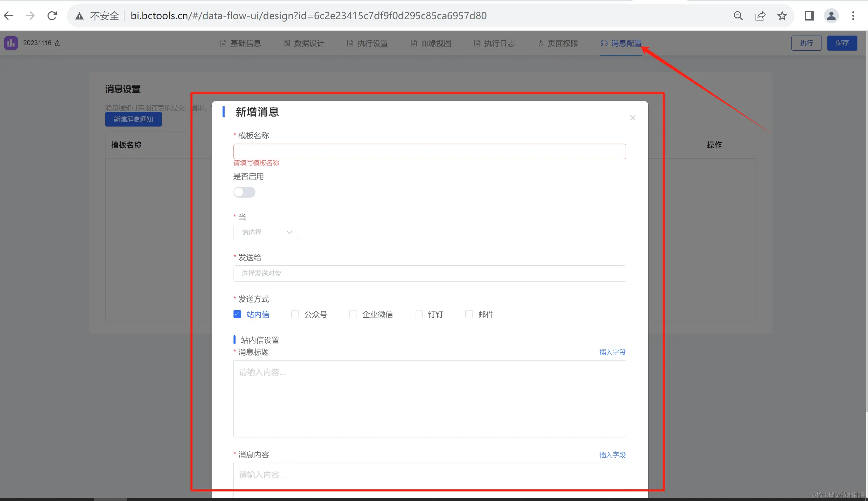Enable the 邮件 send method checkbox
Image resolution: width=868 pixels, height=501 pixels.
469,314
